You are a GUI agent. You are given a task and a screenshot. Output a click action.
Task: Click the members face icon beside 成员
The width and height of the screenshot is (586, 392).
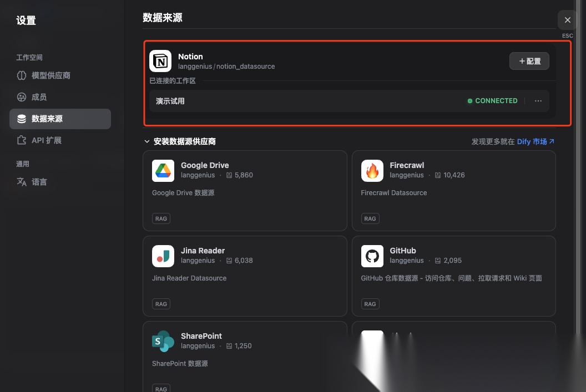coord(22,97)
